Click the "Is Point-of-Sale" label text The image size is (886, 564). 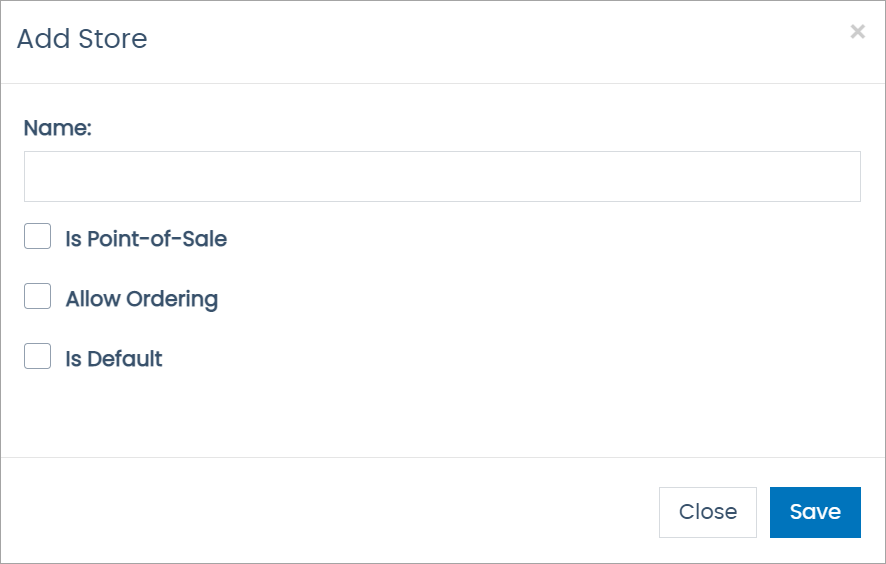[x=146, y=239]
